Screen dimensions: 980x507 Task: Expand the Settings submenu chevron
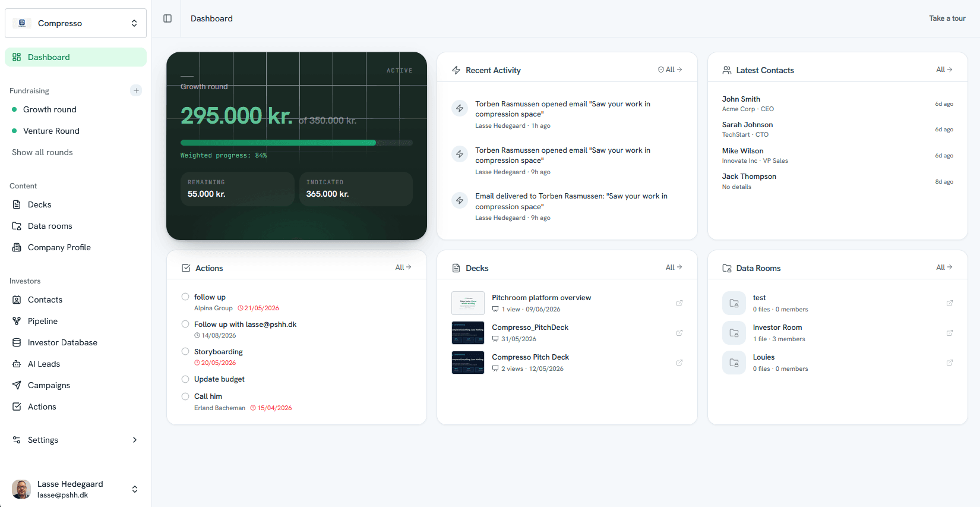(135, 440)
